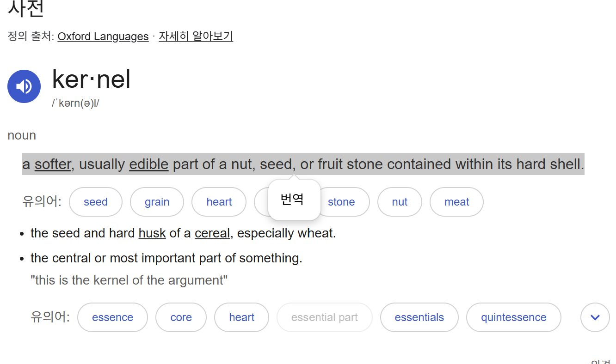Expand more synonyms with the chevron button

[x=595, y=317]
